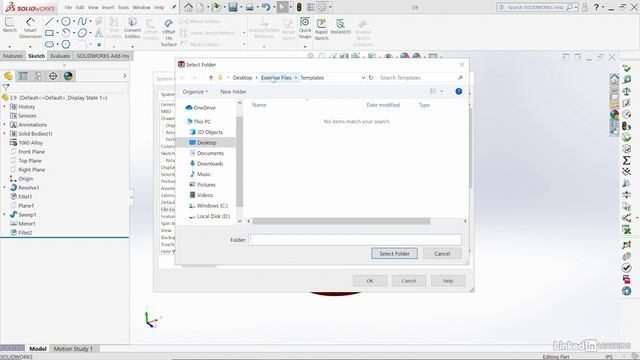The width and height of the screenshot is (640, 360).
Task: Click the New document icon
Action: point(201,7)
